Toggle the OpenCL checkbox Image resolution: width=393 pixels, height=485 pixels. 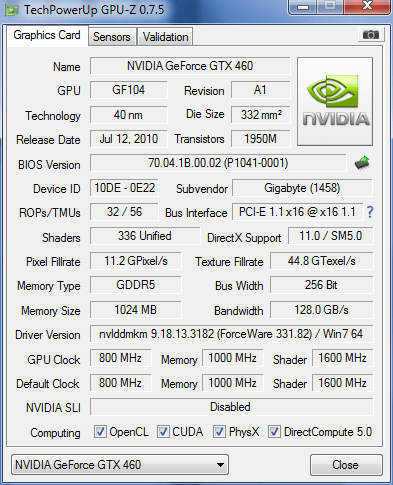coord(100,431)
